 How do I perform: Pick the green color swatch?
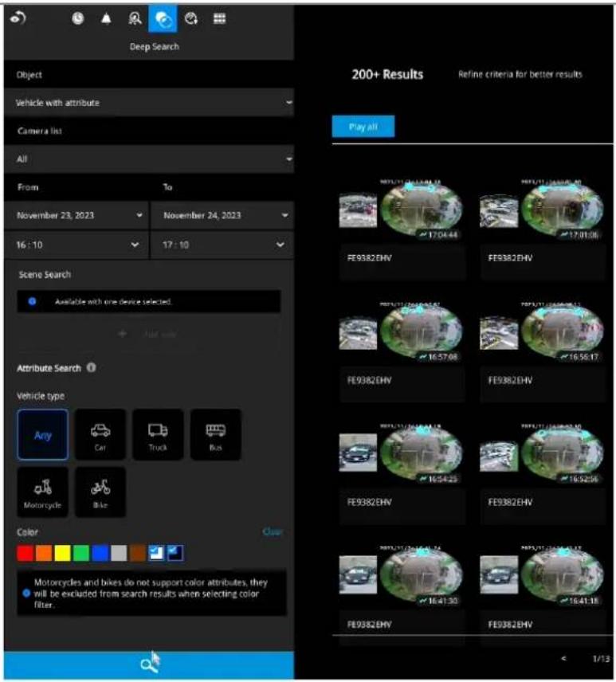[x=81, y=553]
